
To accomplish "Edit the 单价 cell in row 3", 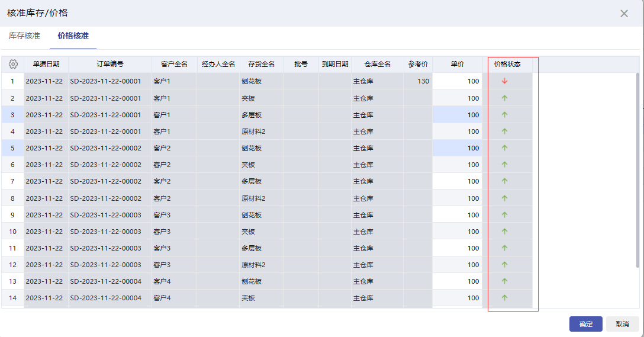I will [457, 115].
